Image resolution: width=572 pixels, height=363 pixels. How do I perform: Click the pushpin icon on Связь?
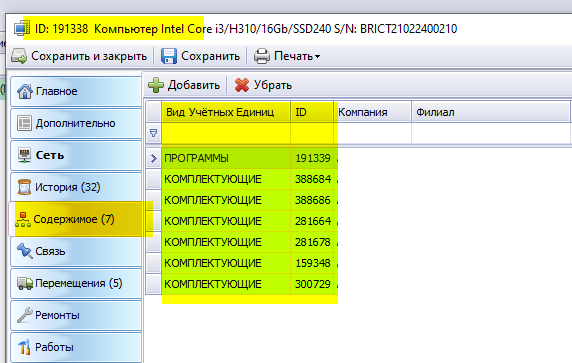click(24, 251)
